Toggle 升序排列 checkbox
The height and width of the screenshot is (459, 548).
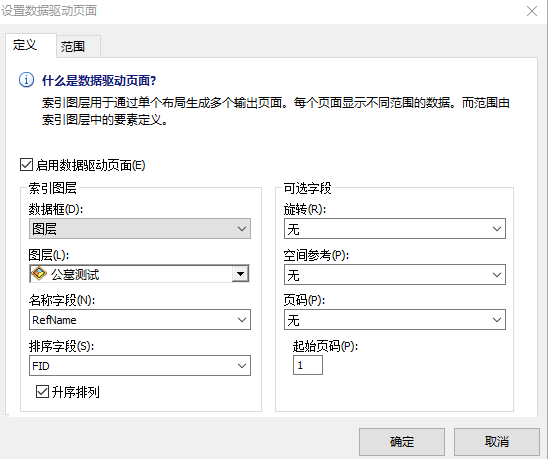42,392
